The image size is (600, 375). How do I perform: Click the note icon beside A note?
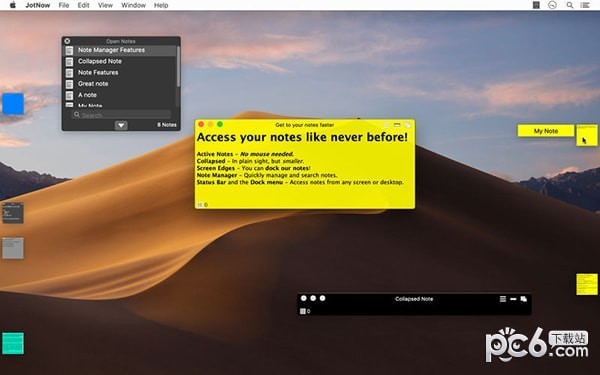pos(69,95)
